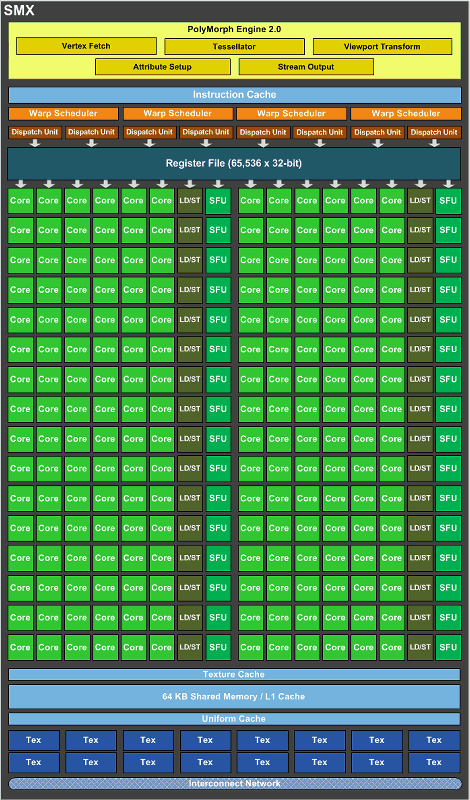Click the 64 KB Shared Memory / L1 Cache bar
Image resolution: width=470 pixels, height=800 pixels.
pos(235,696)
